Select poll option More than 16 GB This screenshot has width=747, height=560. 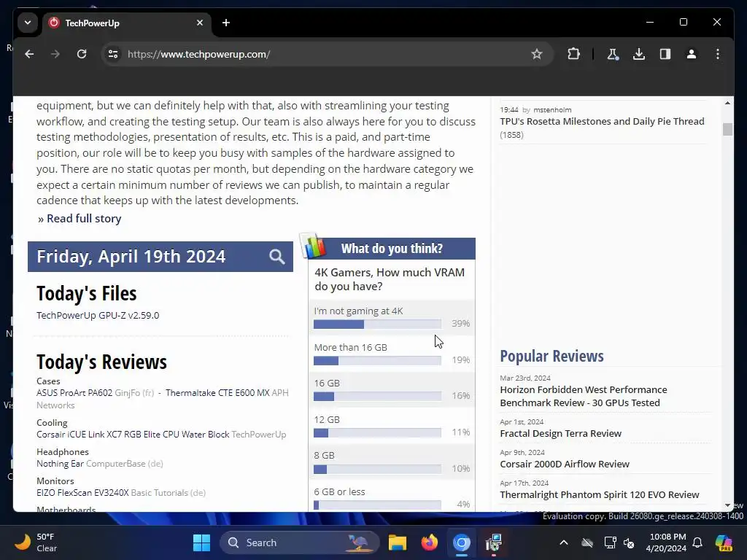click(351, 347)
